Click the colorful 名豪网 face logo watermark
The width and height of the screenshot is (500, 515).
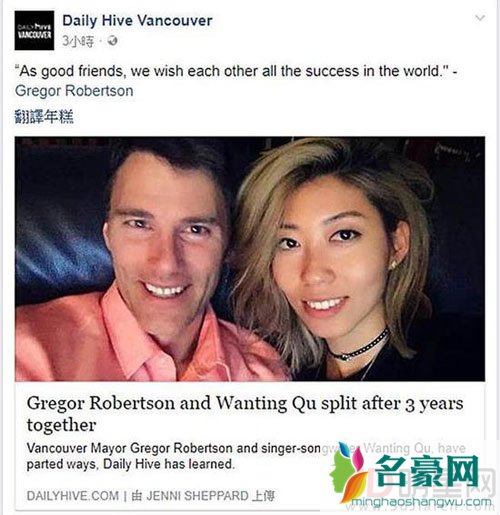coord(347,473)
